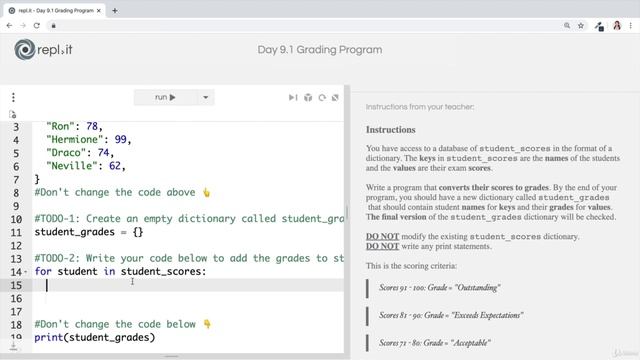Go back with the browser back arrow
Viewport: 640px width, 360px height.
click(x=9, y=25)
